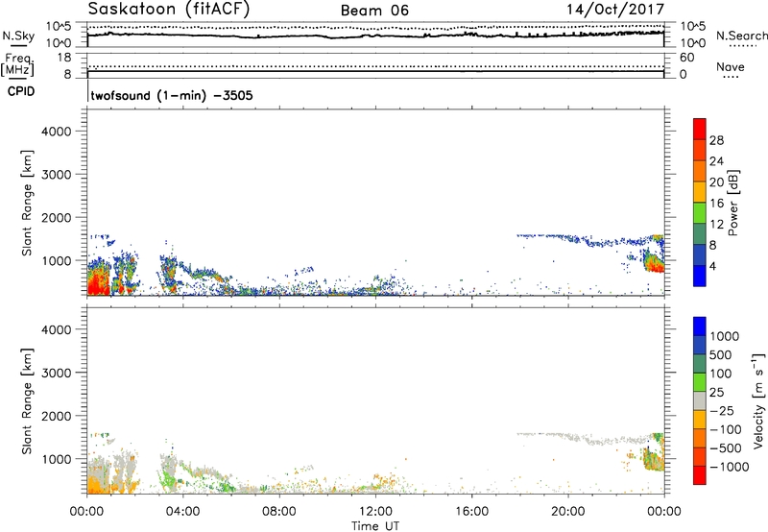Image resolution: width=768 pixels, height=532 pixels.
Task: Select the '4000' tick on power panel
Action: coord(56,132)
